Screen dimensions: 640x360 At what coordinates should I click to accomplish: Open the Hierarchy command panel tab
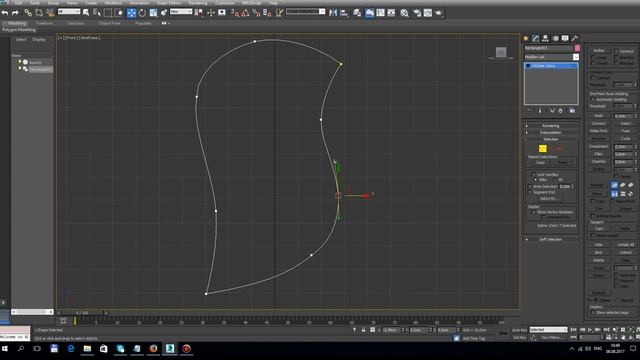pos(545,38)
